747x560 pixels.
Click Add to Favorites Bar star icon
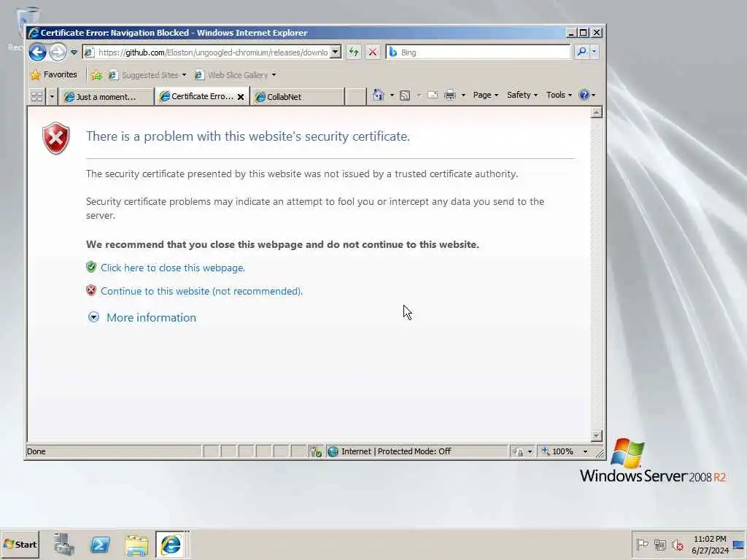click(97, 75)
